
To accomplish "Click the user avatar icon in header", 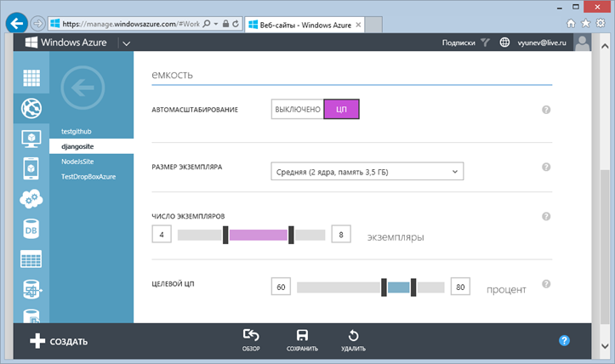I will (583, 43).
